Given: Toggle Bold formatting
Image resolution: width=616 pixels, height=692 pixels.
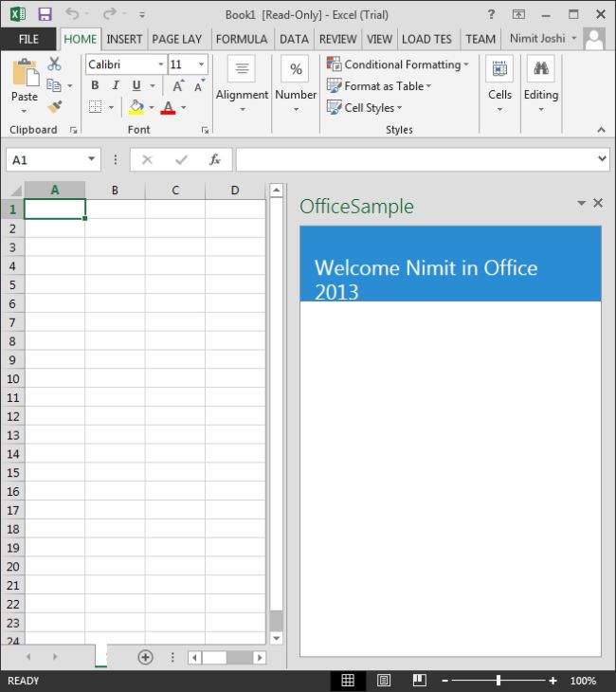Looking at the screenshot, I should [x=95, y=85].
